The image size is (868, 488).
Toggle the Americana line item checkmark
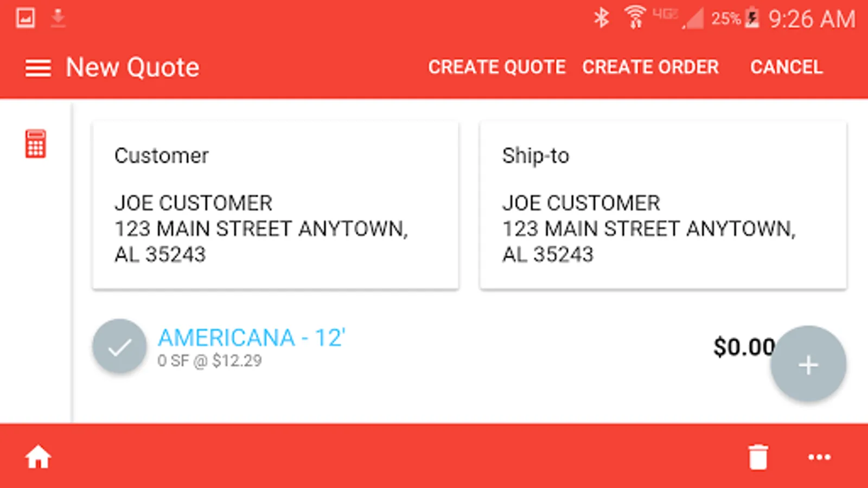(119, 346)
